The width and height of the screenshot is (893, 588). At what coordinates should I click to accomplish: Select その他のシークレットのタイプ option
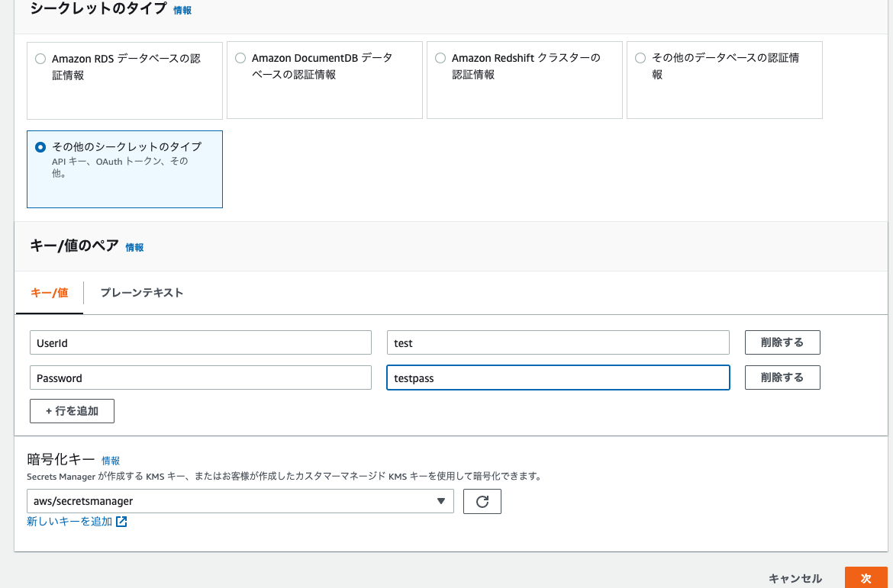(x=40, y=146)
